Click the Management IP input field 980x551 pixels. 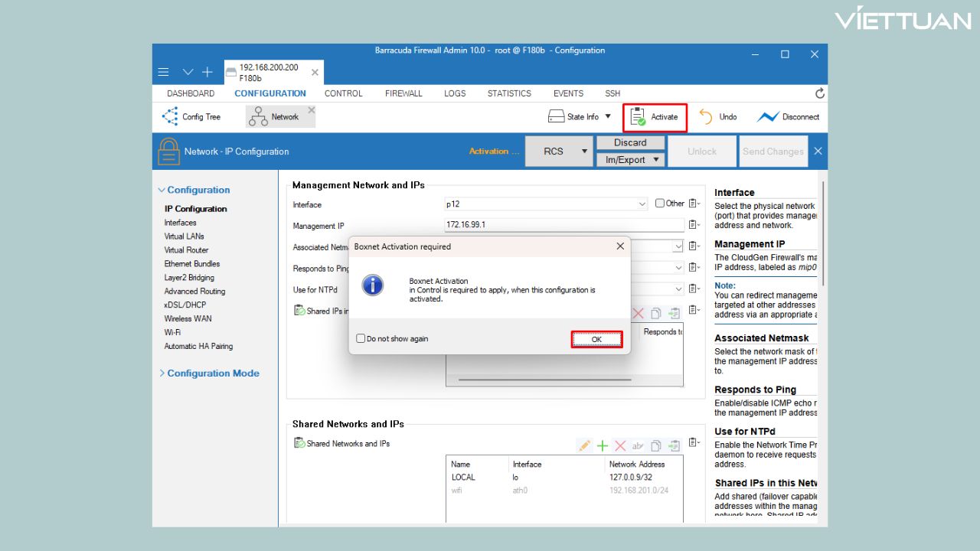(x=563, y=225)
